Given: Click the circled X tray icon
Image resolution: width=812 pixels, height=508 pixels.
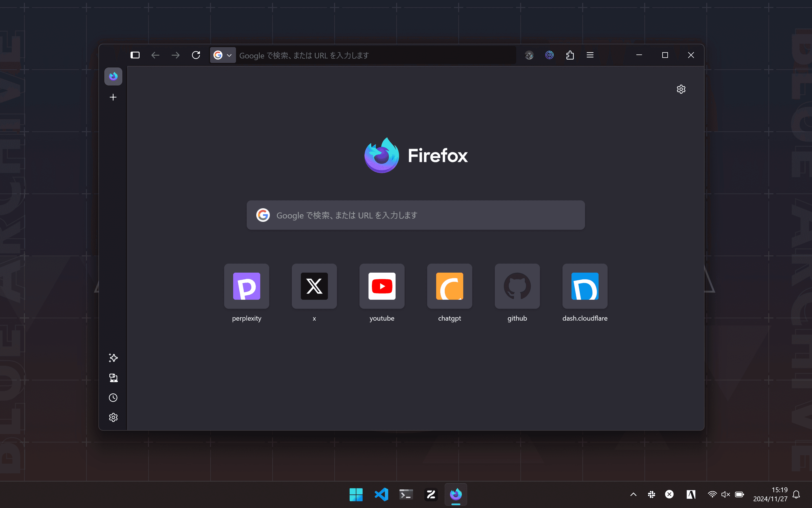Looking at the screenshot, I should 669,494.
